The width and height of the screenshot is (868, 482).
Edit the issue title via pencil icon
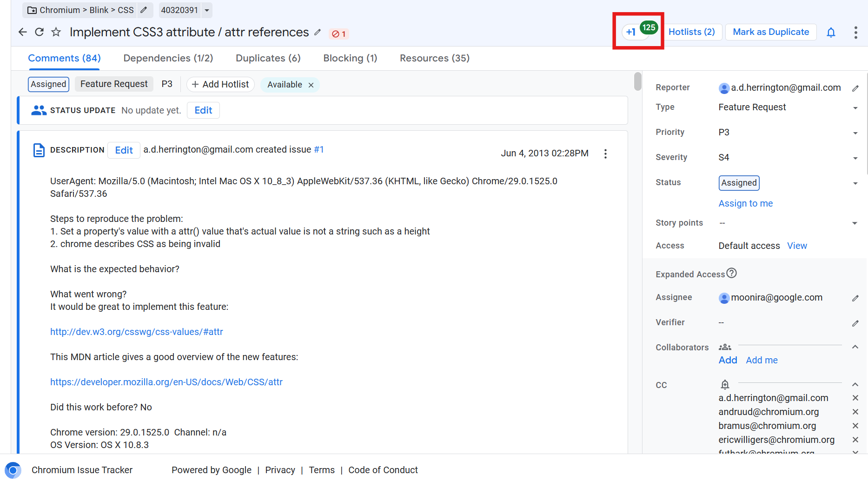coord(318,32)
